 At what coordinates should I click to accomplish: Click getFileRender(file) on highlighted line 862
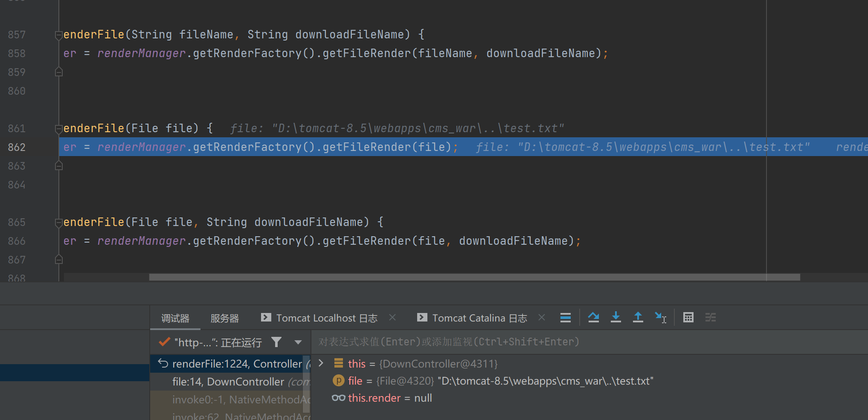[x=387, y=147]
